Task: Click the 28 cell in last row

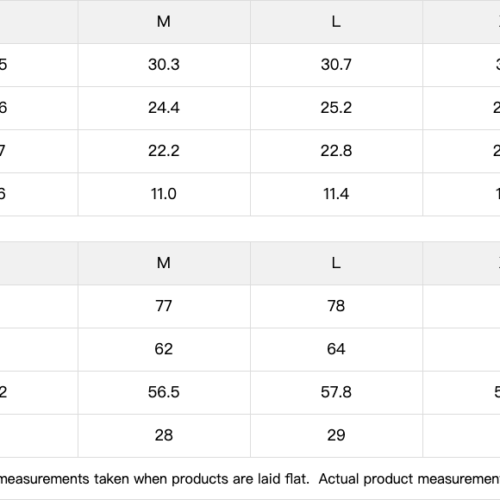Action: coord(164,436)
